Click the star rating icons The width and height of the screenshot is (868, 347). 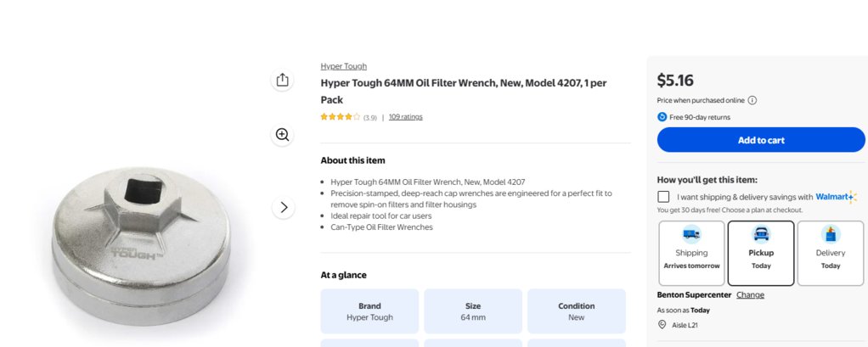click(341, 117)
